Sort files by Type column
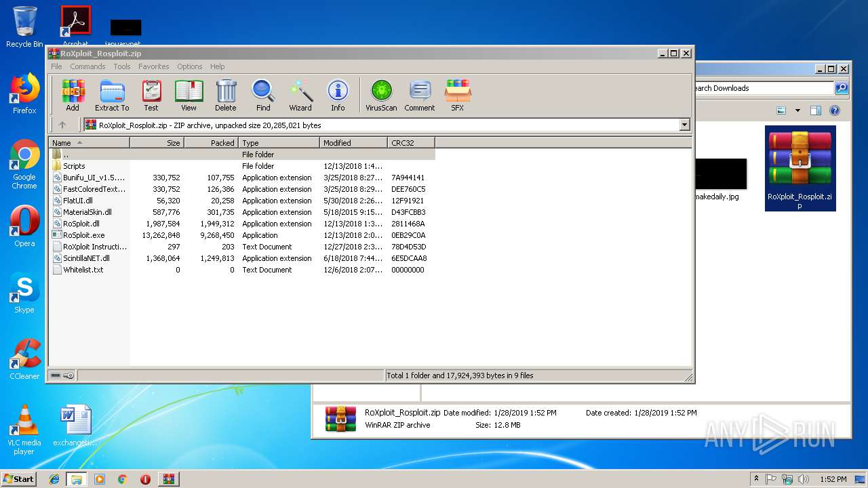The height and width of the screenshot is (488, 868). (279, 143)
